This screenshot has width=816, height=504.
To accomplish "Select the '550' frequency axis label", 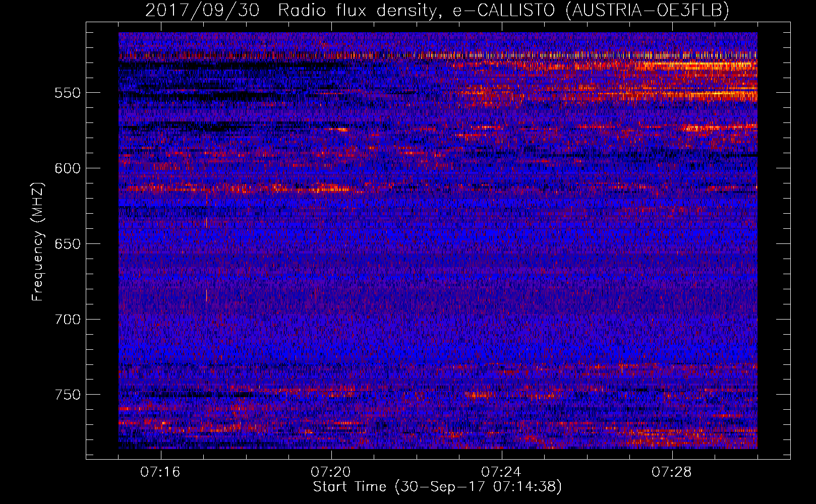I will 68,93.
